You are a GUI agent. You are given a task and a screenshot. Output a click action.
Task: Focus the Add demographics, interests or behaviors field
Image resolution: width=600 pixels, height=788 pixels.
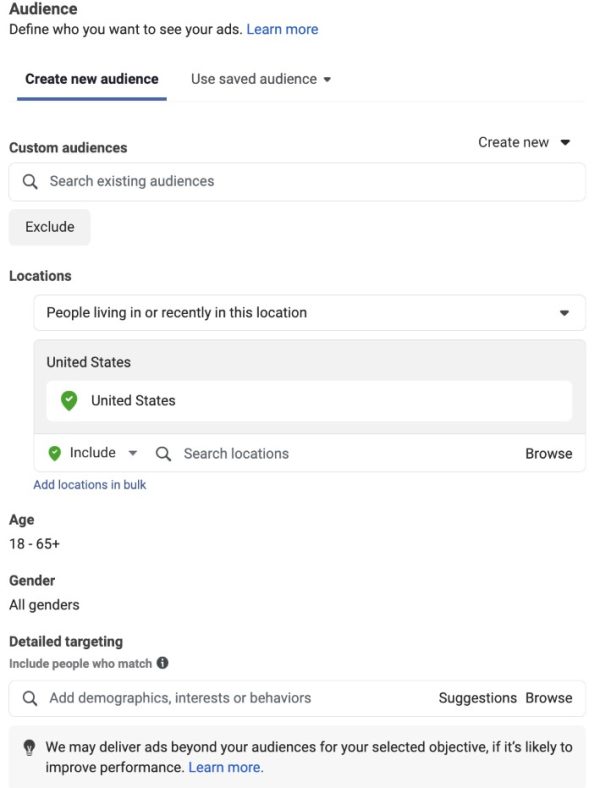230,698
